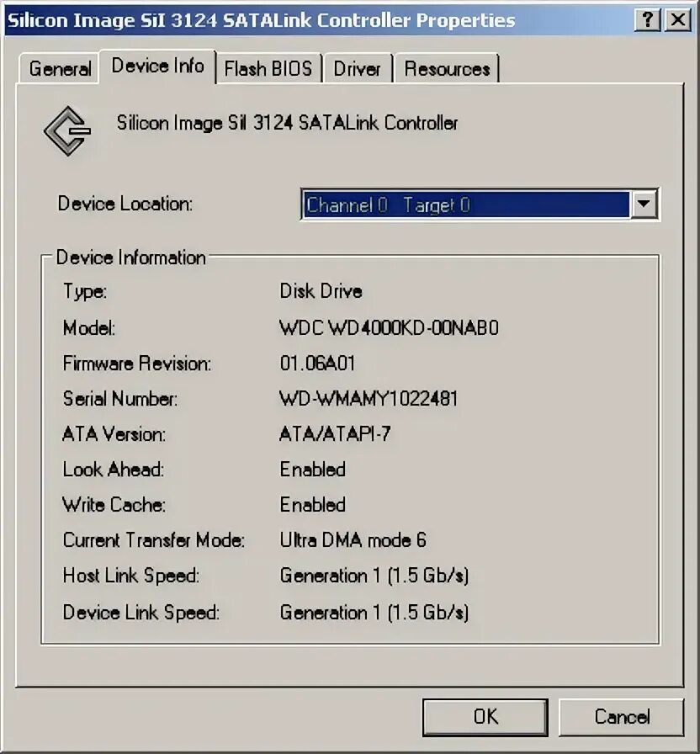Click the Serial Number label
Viewport: 700px width, 754px height.
[x=120, y=399]
